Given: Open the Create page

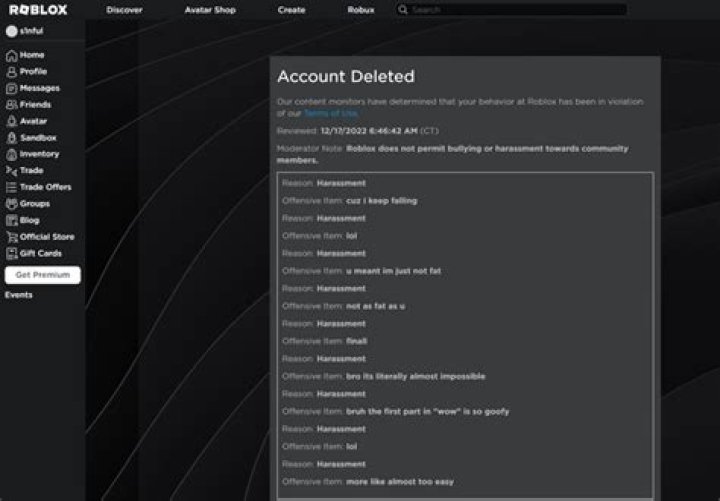Looking at the screenshot, I should click(291, 10).
